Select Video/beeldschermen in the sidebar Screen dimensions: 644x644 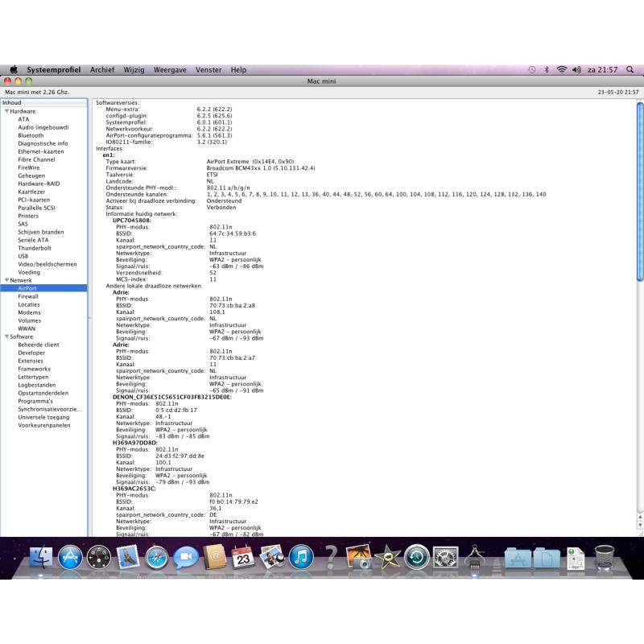tap(47, 264)
